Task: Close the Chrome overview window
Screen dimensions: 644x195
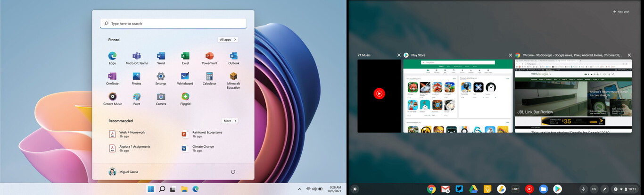Action: point(629,55)
